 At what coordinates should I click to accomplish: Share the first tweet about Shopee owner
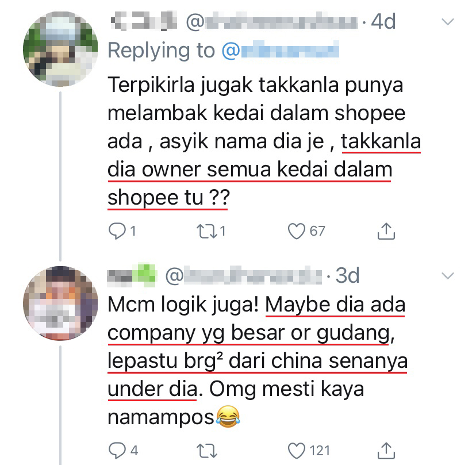tap(386, 231)
